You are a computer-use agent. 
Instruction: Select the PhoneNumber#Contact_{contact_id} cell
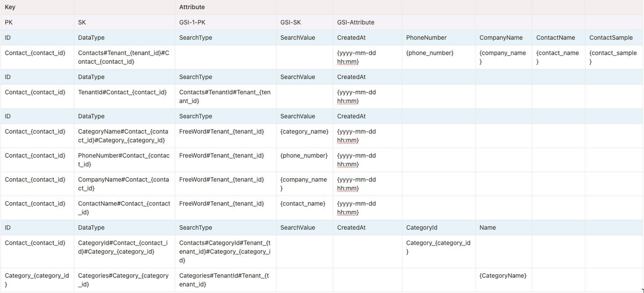[125, 160]
